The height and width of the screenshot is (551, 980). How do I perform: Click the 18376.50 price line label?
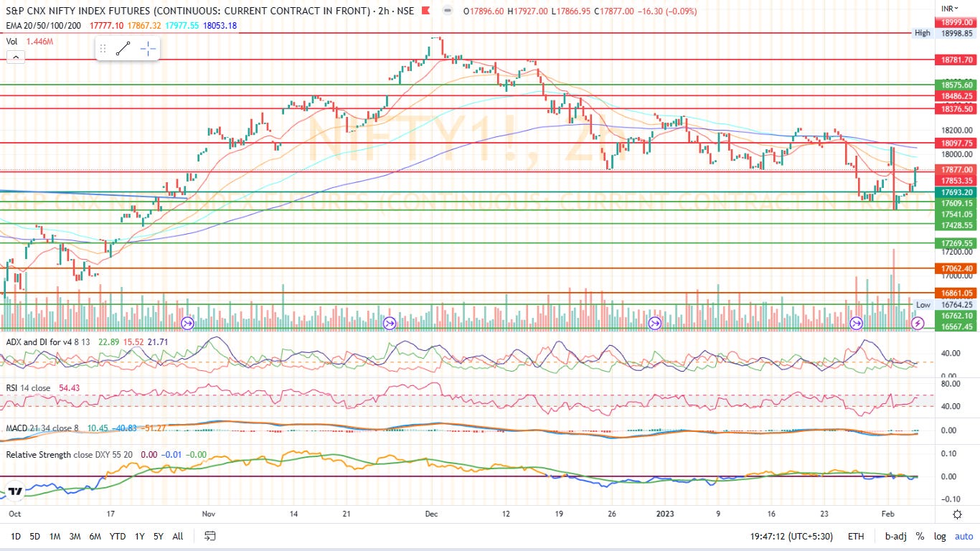pyautogui.click(x=956, y=109)
